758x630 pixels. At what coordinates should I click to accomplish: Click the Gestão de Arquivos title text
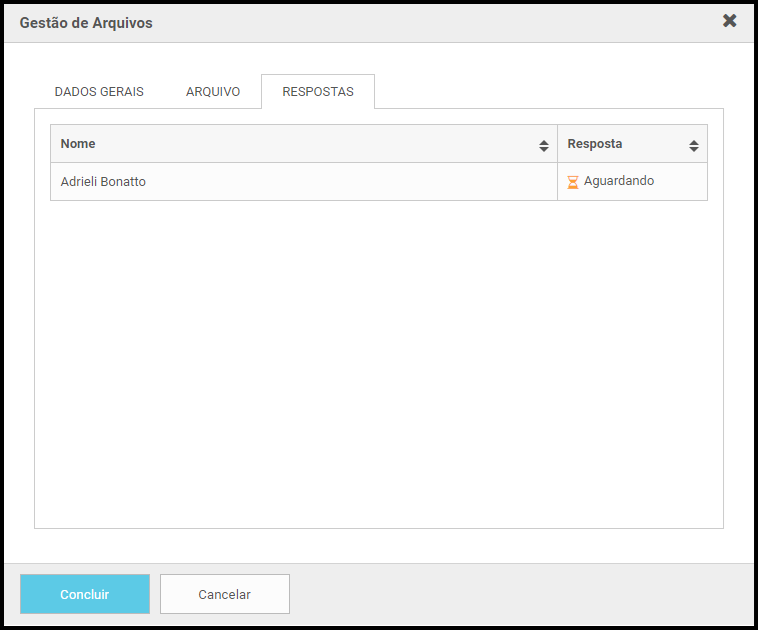(86, 23)
